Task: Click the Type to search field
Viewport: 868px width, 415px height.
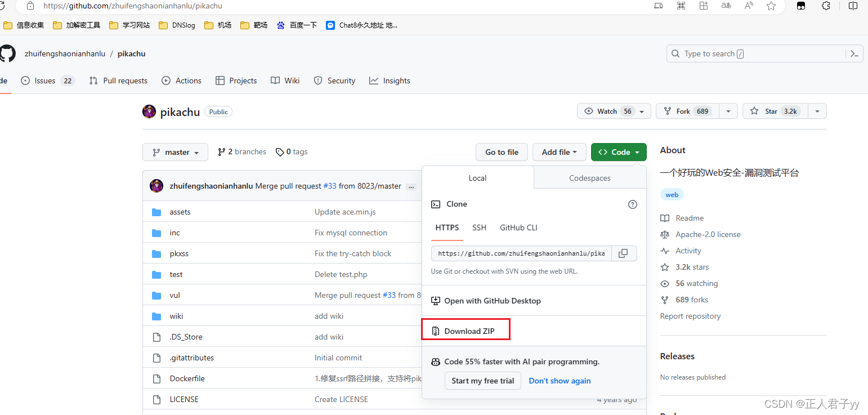Action: point(757,54)
